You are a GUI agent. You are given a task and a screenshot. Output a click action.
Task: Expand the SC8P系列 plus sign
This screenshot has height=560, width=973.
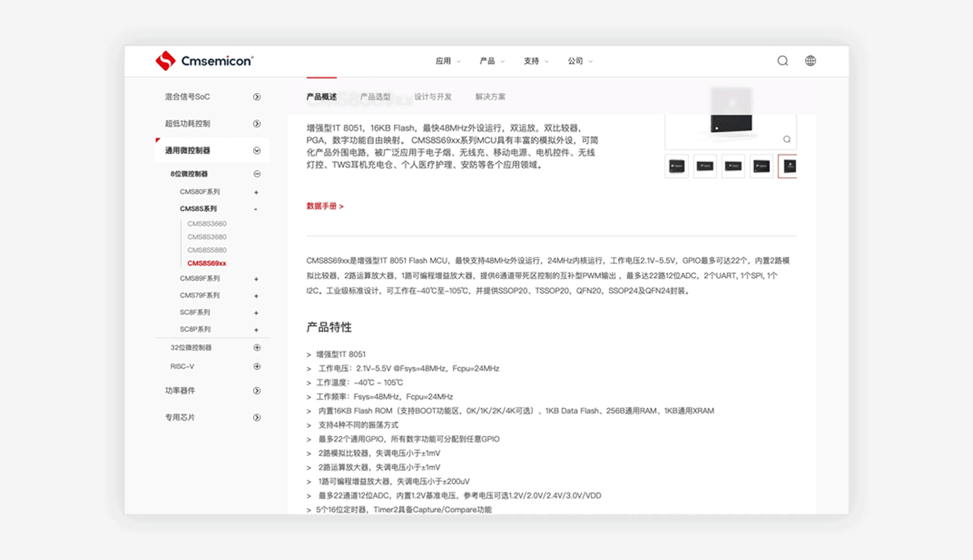coord(256,330)
